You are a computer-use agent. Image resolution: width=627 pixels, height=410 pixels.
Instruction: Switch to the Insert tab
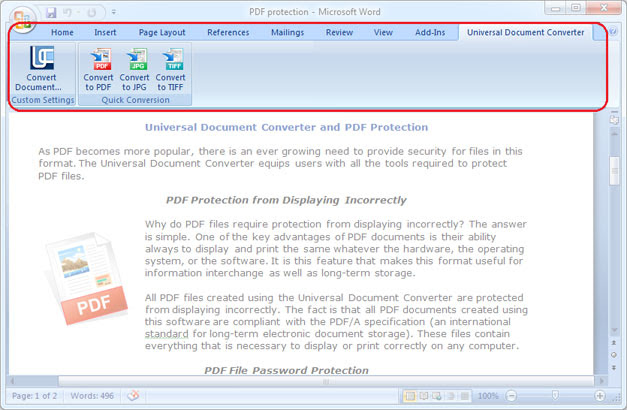(x=105, y=32)
